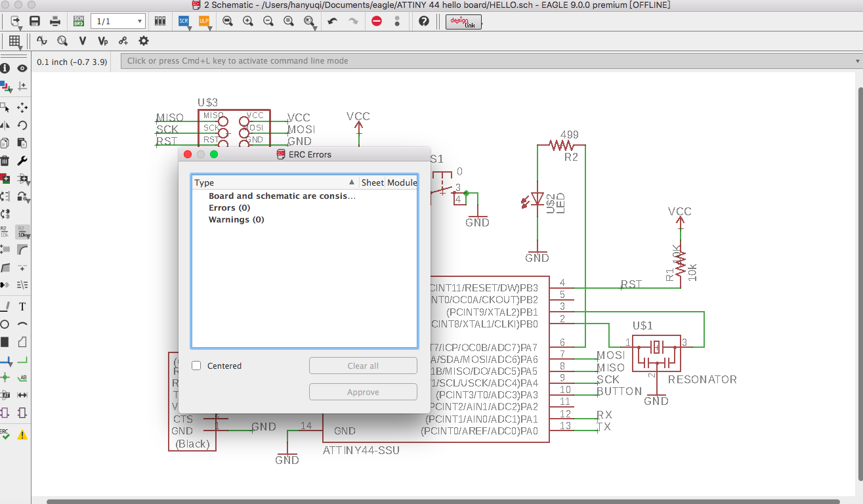Open the grid settings dropdown

click(14, 41)
